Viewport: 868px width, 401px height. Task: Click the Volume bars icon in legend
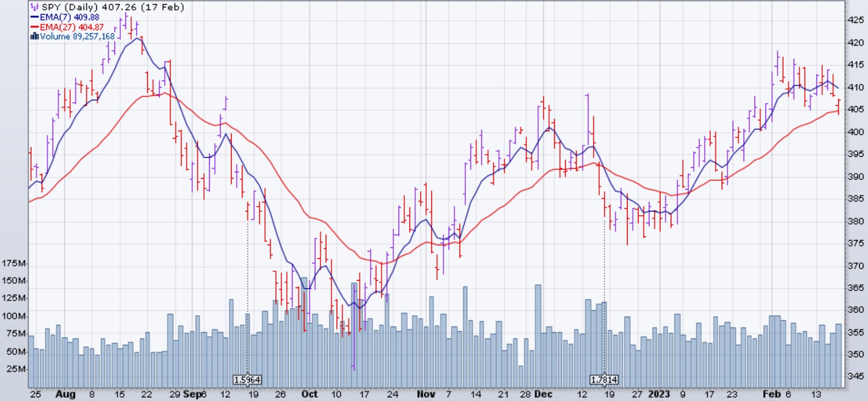[x=34, y=36]
